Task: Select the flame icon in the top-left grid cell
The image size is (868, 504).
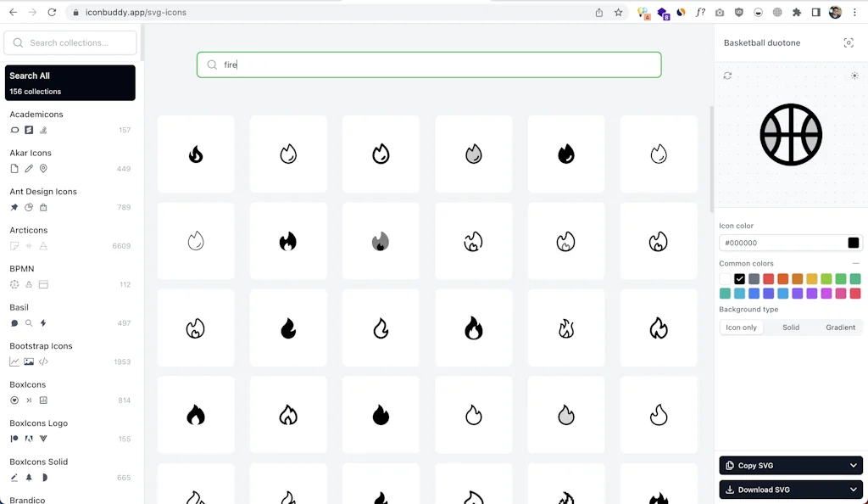Action: tap(195, 154)
